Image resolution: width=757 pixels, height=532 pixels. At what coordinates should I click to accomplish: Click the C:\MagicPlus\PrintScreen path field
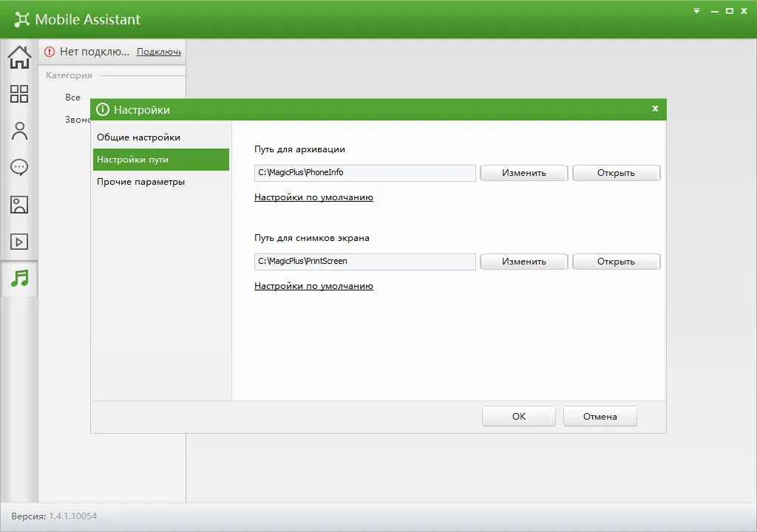[x=365, y=262]
